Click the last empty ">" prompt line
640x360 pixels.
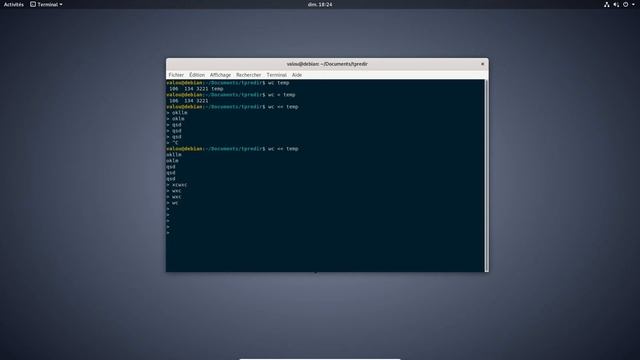coord(168,233)
